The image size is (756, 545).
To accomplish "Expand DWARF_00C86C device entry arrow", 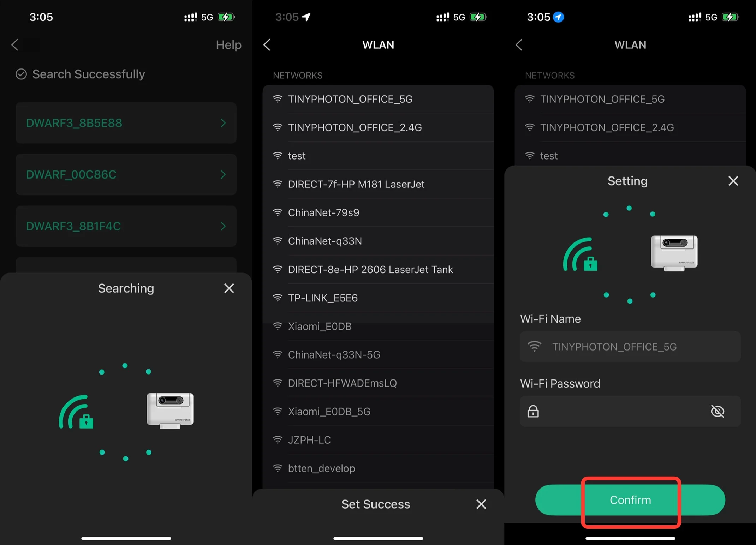I will (223, 174).
